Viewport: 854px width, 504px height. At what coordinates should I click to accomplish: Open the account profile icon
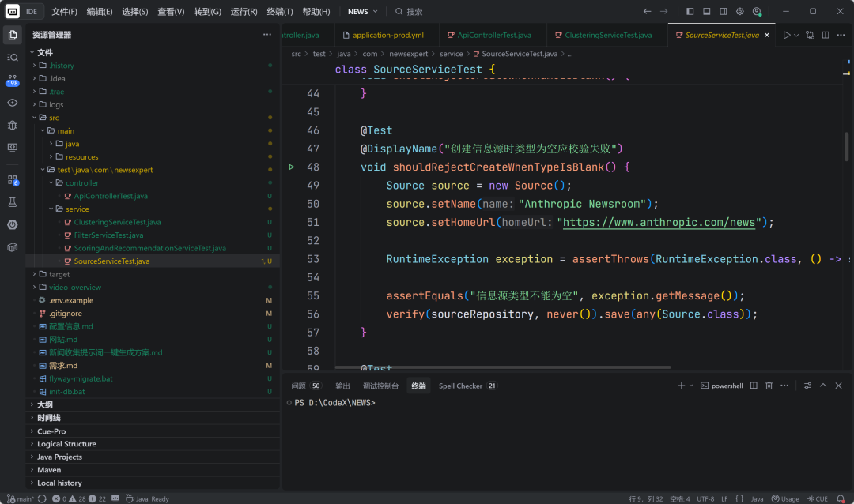click(757, 11)
